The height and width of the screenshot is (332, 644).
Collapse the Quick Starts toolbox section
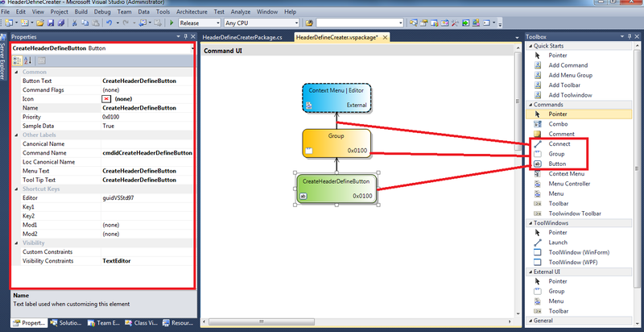[530, 46]
